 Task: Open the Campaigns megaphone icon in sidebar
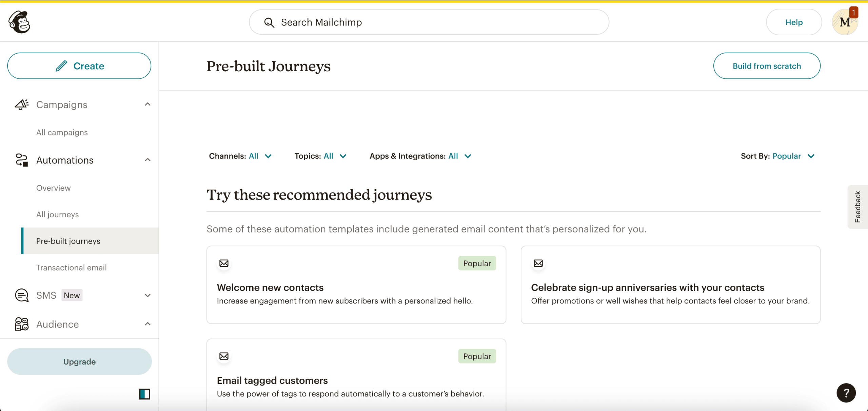point(21,105)
